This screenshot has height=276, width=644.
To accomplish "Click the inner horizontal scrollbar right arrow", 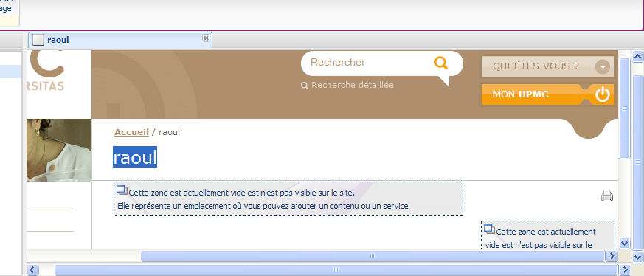I will coord(612,256).
